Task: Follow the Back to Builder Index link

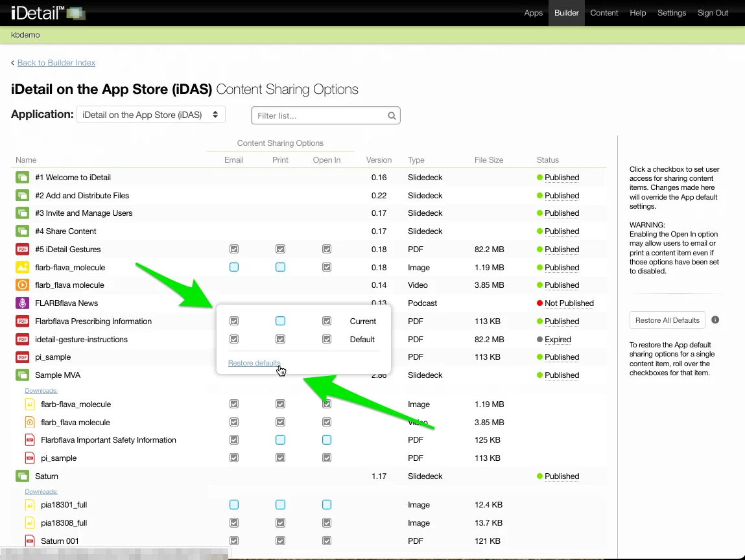Action: pos(56,63)
